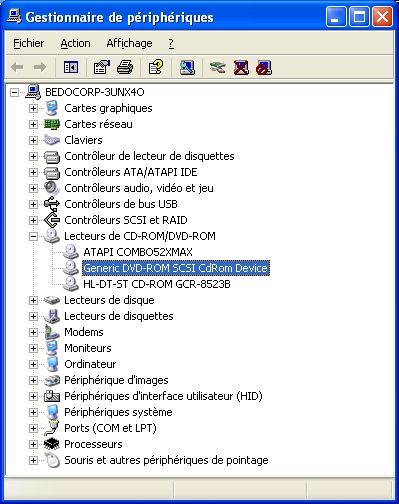Click the Claviers keyboard icon

[x=52, y=140]
